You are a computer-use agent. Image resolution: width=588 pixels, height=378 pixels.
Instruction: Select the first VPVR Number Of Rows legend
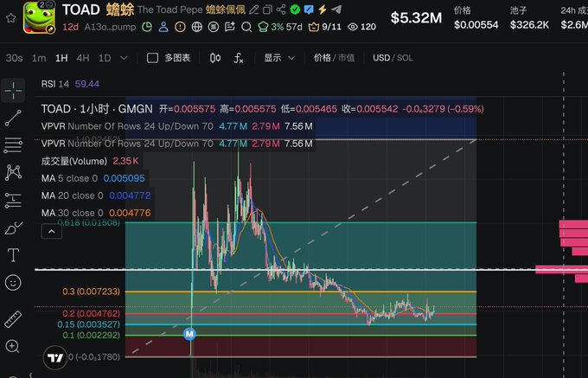pyautogui.click(x=177, y=126)
